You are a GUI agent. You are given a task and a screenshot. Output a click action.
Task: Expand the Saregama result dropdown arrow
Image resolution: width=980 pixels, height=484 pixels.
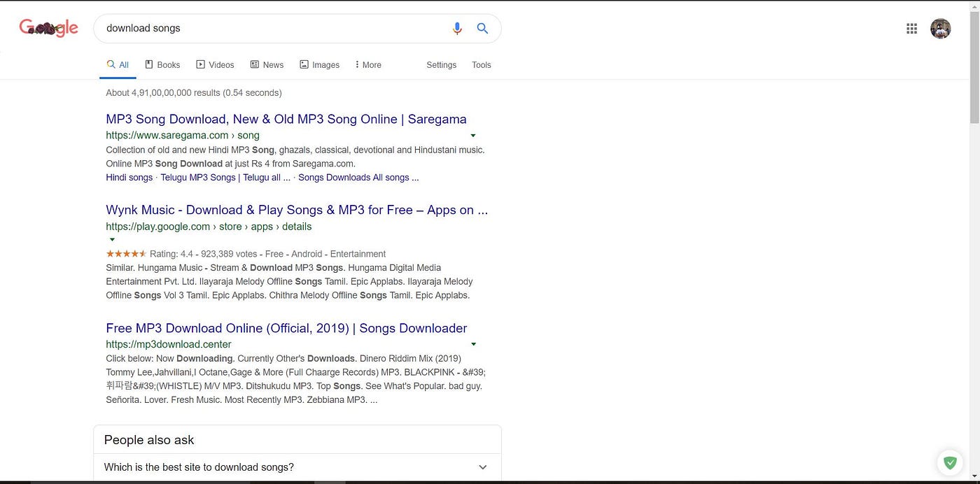pyautogui.click(x=473, y=136)
